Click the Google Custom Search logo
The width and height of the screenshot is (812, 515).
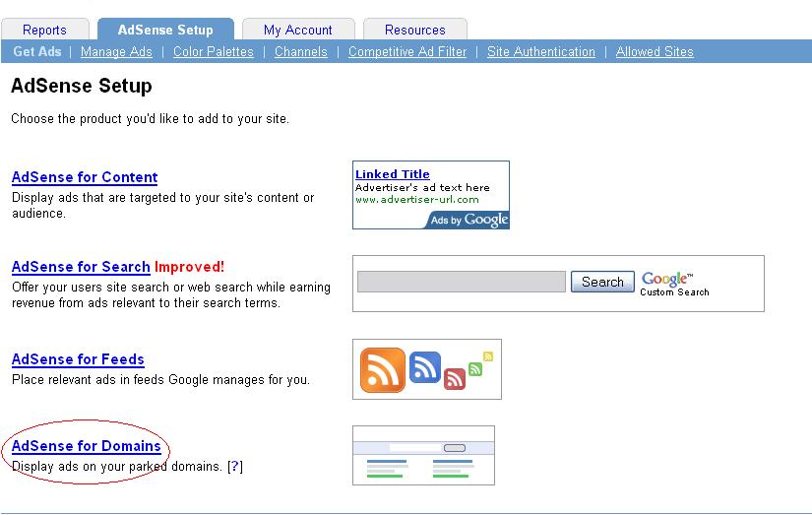pos(674,284)
